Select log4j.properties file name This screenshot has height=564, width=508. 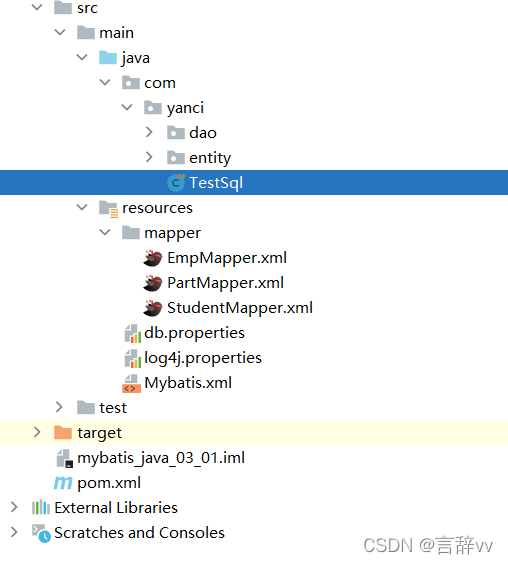[x=203, y=358]
